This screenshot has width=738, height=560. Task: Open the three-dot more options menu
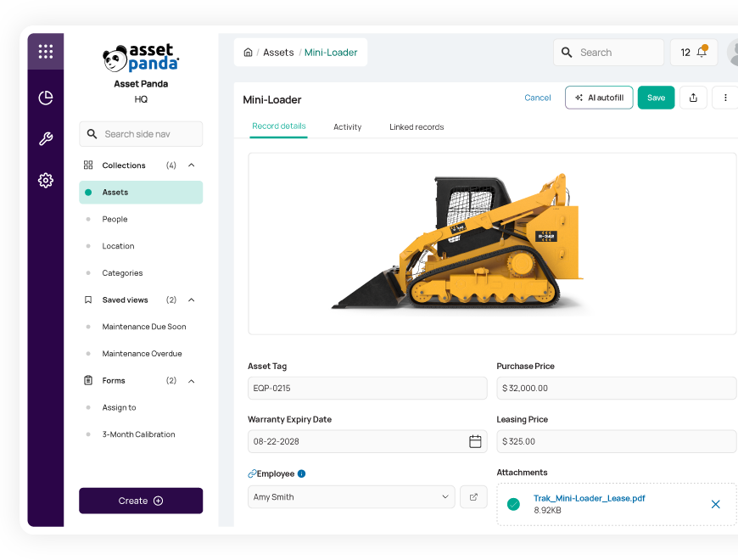coord(725,98)
